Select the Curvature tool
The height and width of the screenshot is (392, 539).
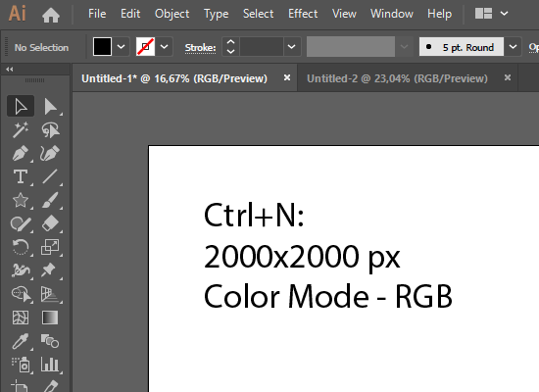pyautogui.click(x=50, y=153)
